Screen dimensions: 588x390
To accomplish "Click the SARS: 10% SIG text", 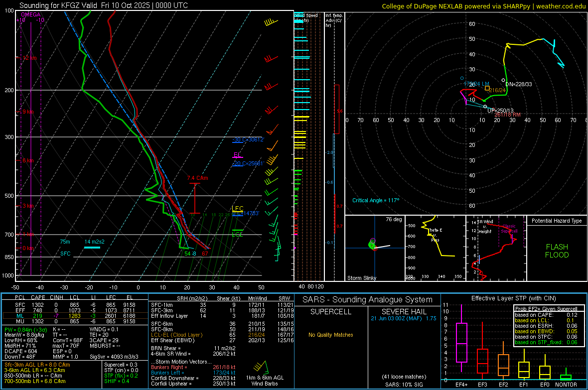I will 404,385.
